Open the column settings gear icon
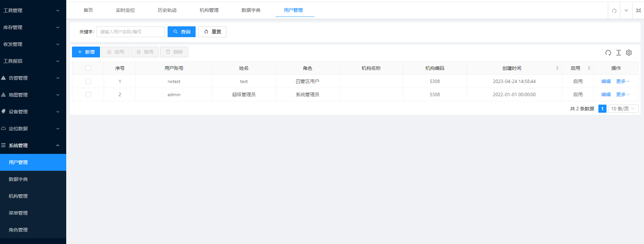Viewport: 644px width, 244px height. click(629, 53)
